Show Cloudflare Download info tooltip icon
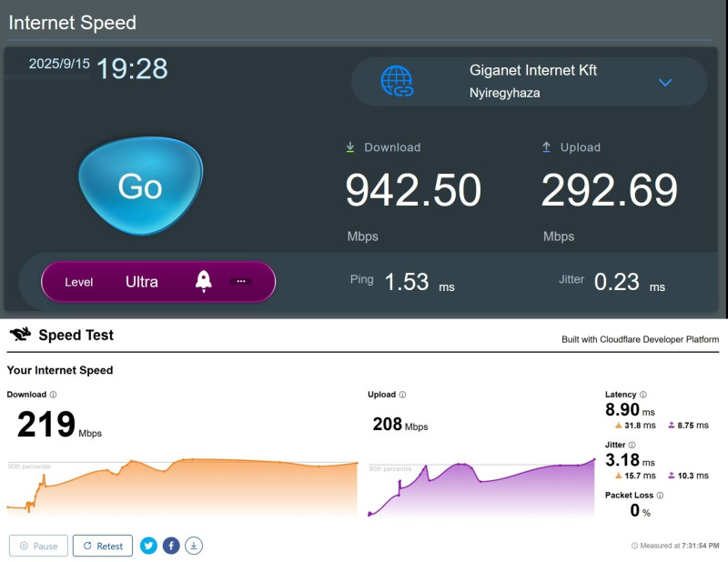 (53, 395)
